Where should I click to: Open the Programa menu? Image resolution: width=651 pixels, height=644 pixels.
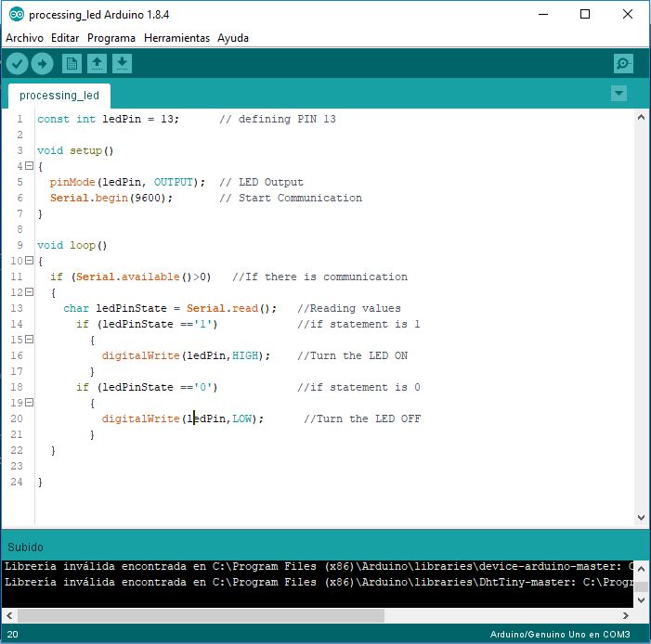(x=111, y=38)
